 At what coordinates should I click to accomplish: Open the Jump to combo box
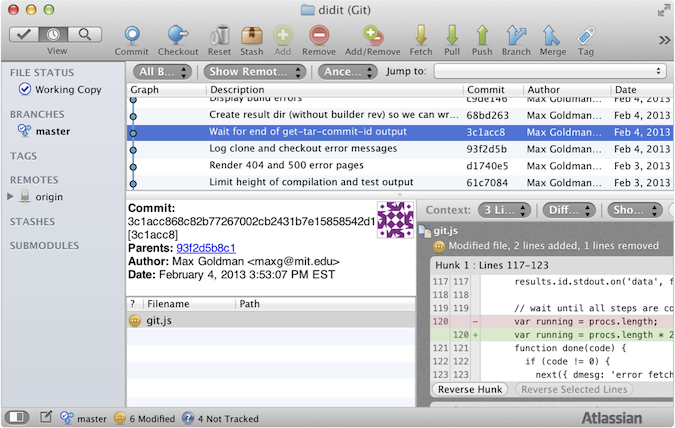point(549,71)
